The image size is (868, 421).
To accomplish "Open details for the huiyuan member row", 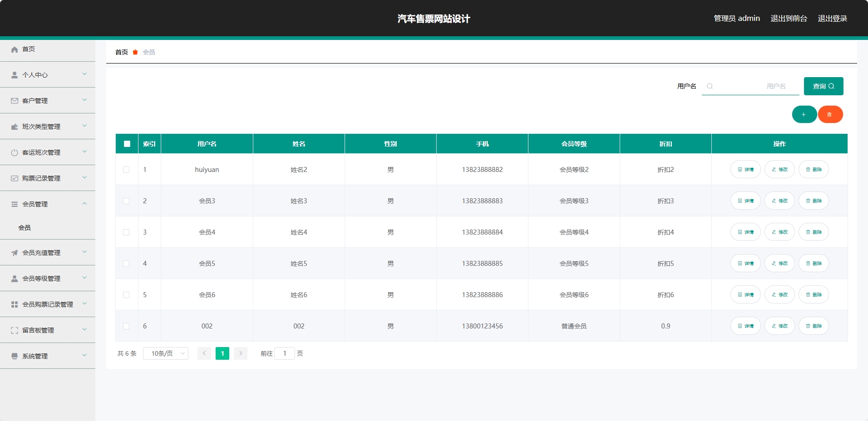I will tap(745, 170).
